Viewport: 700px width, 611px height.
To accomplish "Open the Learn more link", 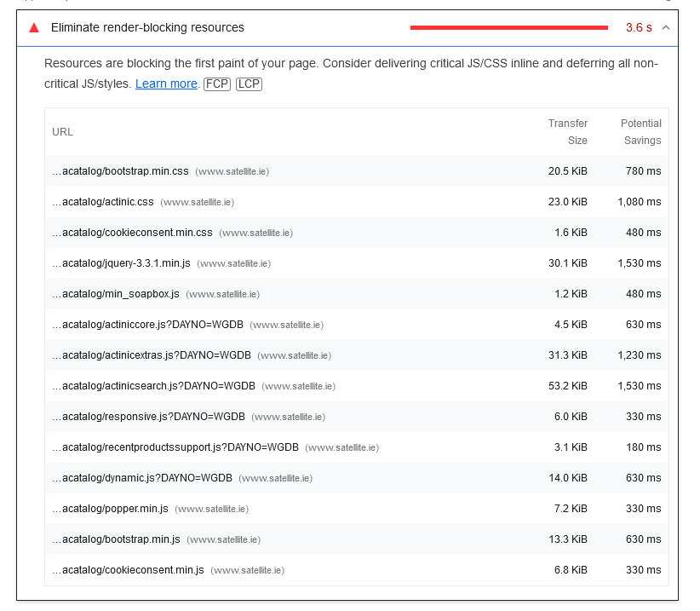I will click(166, 84).
